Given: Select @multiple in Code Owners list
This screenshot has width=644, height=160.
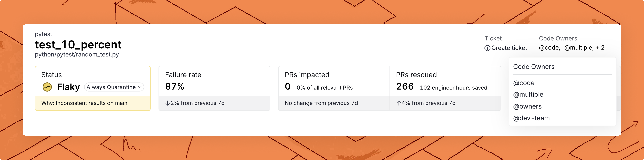Looking at the screenshot, I should pyautogui.click(x=528, y=95).
